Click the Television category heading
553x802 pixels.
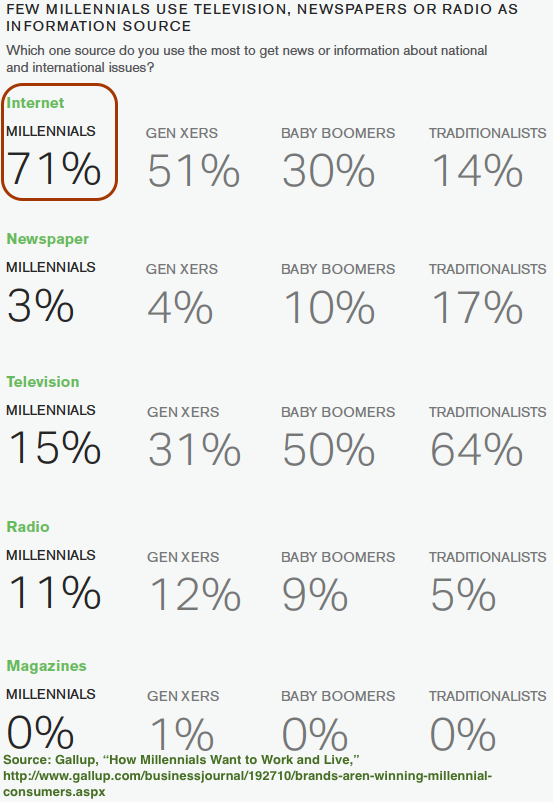[x=43, y=382]
